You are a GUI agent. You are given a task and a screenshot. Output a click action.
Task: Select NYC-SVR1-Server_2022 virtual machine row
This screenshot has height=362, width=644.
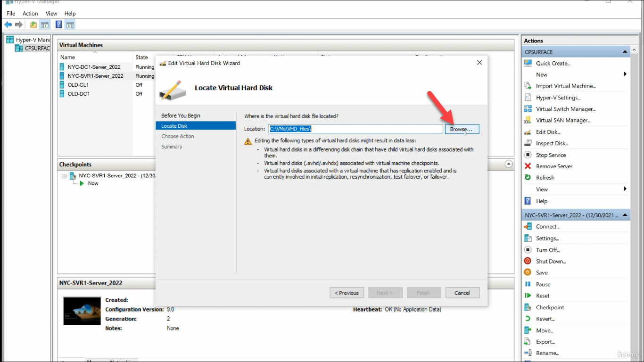95,76
